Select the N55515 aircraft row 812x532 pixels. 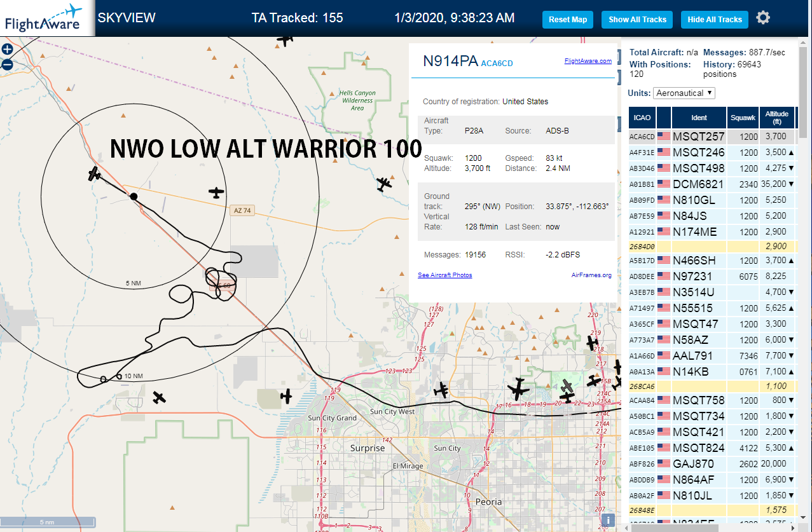click(x=712, y=308)
